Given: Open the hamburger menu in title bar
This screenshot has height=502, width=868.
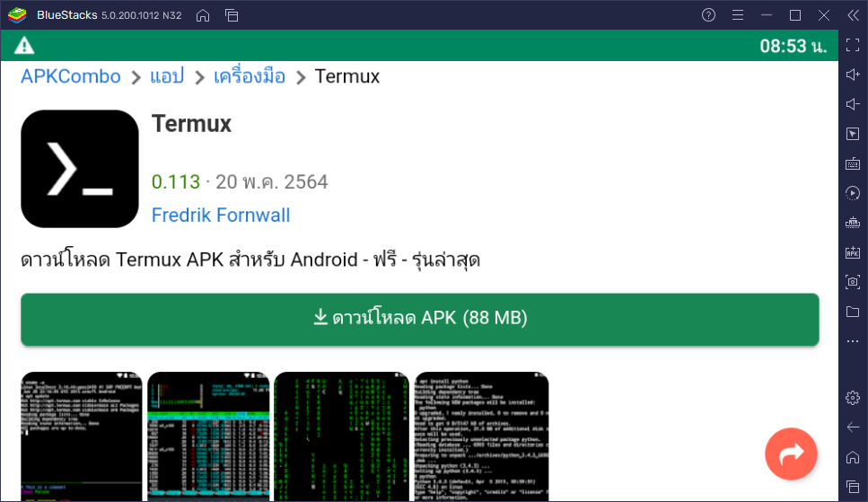Looking at the screenshot, I should pos(737,15).
